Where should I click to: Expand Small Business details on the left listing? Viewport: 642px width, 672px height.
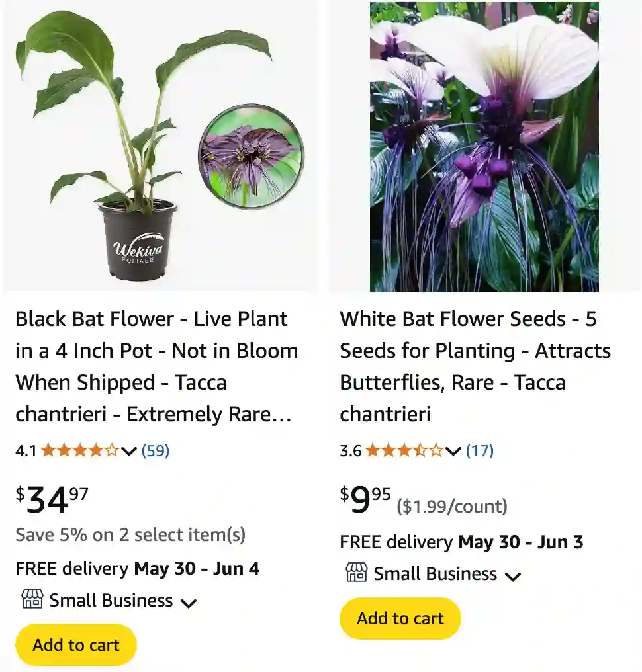coord(188,603)
